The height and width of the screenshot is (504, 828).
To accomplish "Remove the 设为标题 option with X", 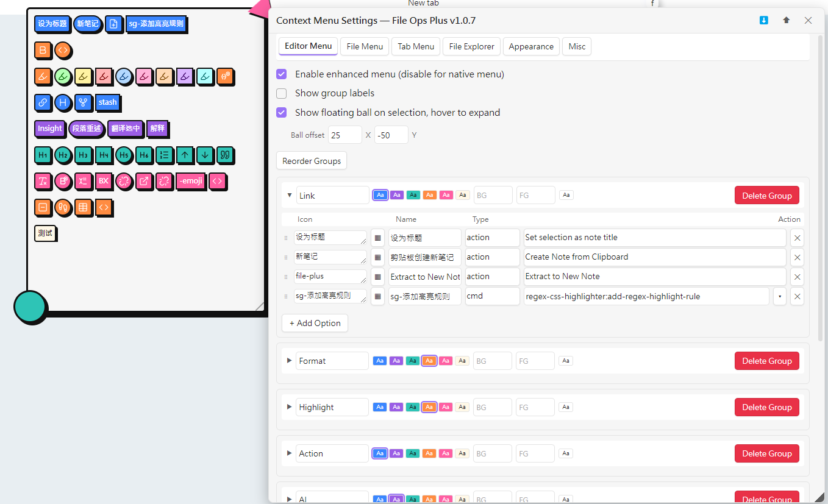I will click(x=797, y=238).
